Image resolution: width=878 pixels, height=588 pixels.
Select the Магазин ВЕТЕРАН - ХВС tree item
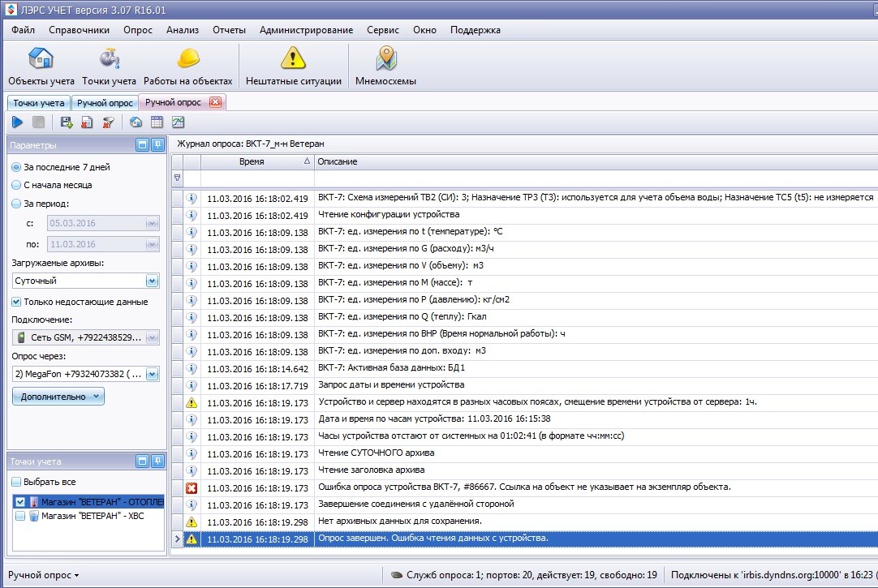(93, 516)
